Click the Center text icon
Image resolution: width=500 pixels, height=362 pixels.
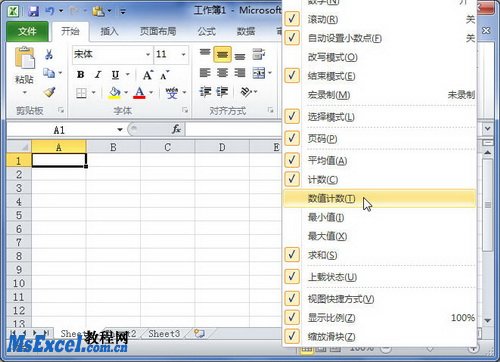[x=222, y=73]
